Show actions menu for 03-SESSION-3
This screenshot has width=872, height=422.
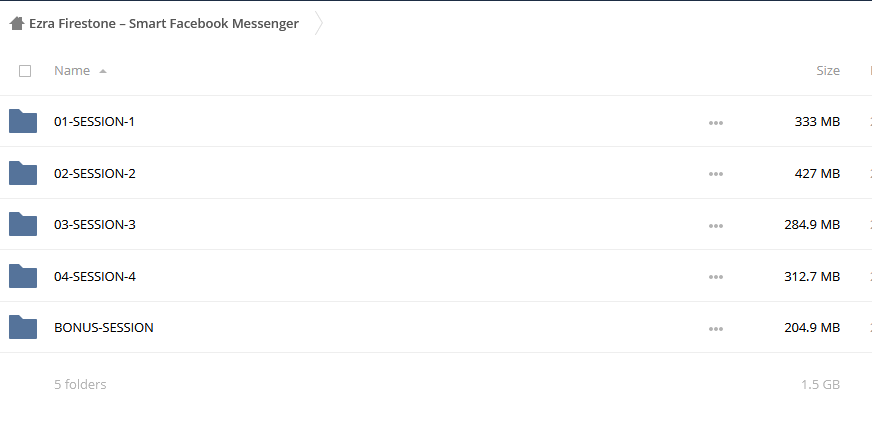(x=716, y=226)
